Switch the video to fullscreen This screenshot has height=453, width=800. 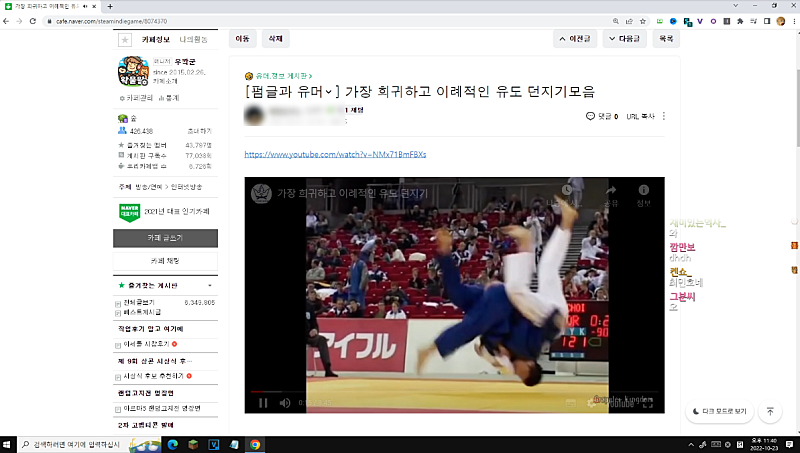point(647,403)
